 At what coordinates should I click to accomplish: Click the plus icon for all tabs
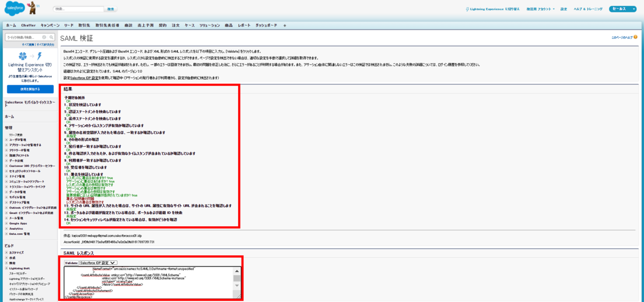click(284, 25)
